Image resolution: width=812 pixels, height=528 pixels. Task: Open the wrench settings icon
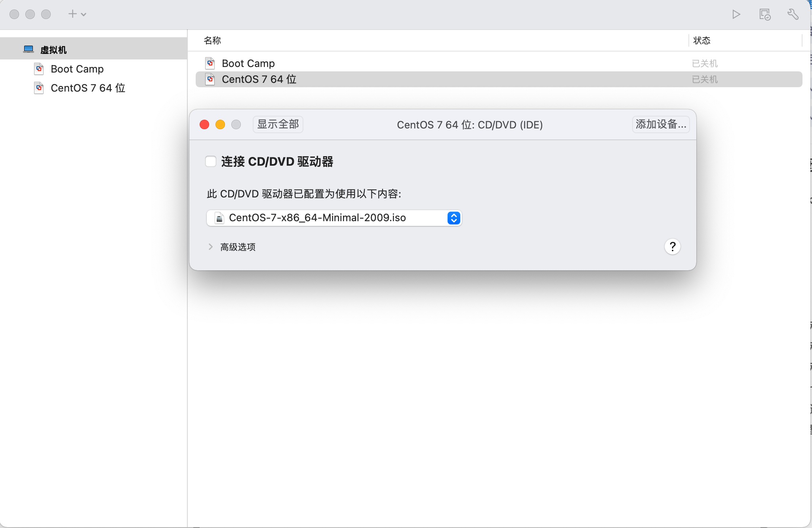pyautogui.click(x=793, y=15)
